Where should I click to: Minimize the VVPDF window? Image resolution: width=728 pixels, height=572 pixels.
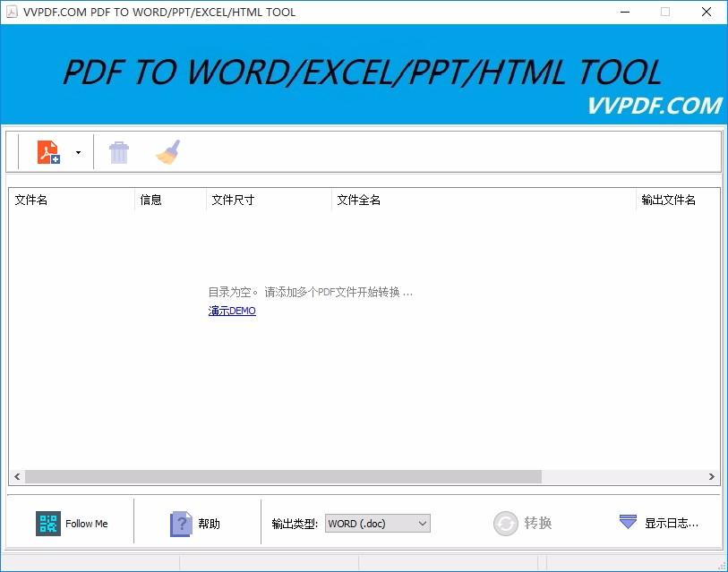point(625,12)
